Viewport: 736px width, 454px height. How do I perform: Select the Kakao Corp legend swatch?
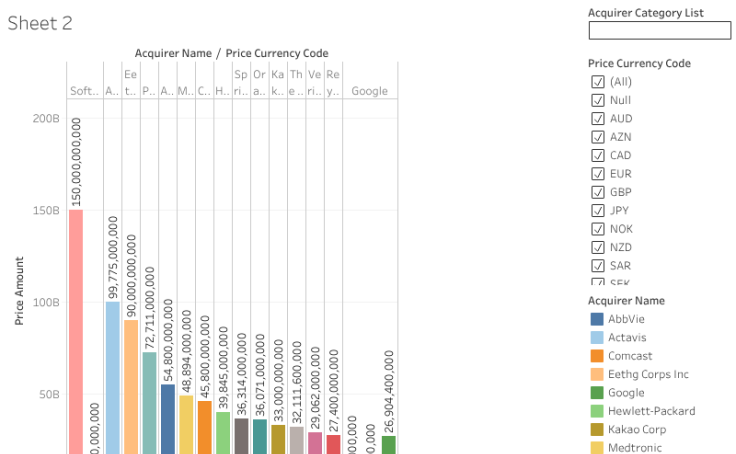click(597, 430)
